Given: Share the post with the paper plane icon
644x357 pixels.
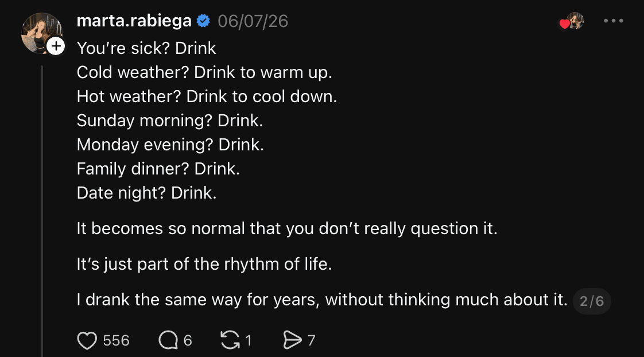Looking at the screenshot, I should 292,340.
